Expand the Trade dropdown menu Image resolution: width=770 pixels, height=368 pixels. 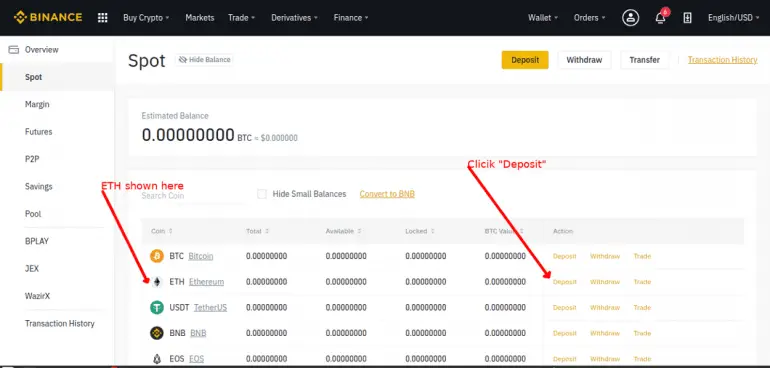242,18
